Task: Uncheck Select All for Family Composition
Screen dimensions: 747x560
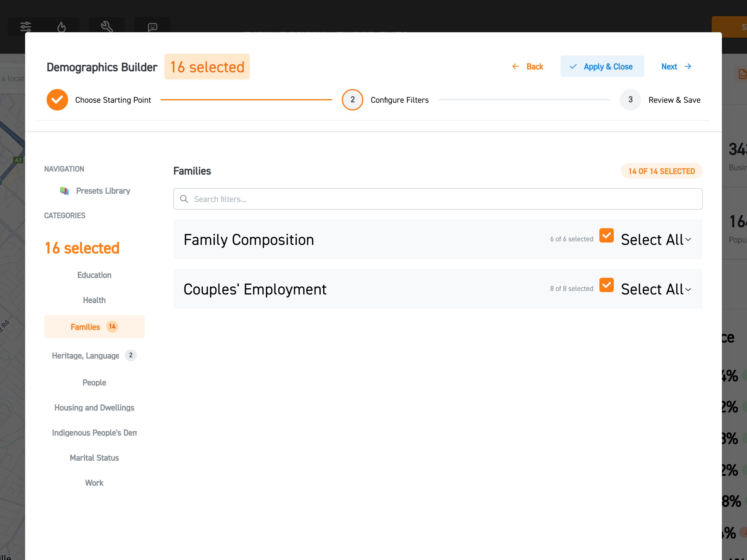Action: tap(606, 236)
